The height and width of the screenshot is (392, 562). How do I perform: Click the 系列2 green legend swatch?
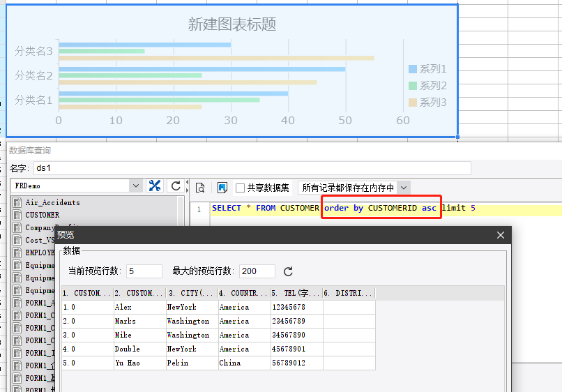point(413,86)
